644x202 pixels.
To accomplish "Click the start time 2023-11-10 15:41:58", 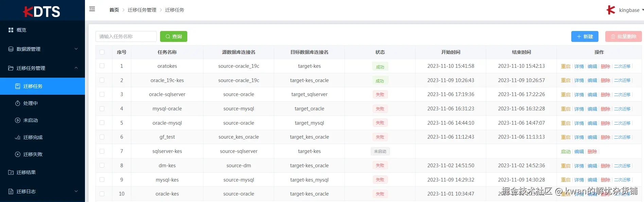I will tap(451, 66).
